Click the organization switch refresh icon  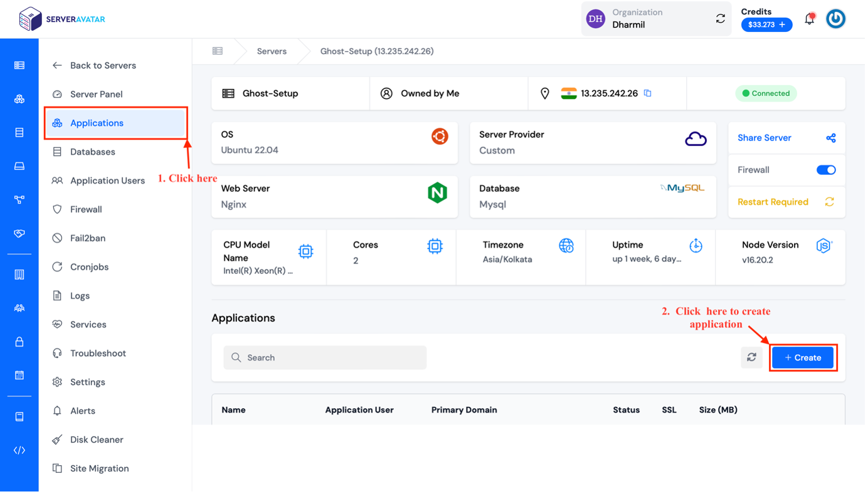722,19
